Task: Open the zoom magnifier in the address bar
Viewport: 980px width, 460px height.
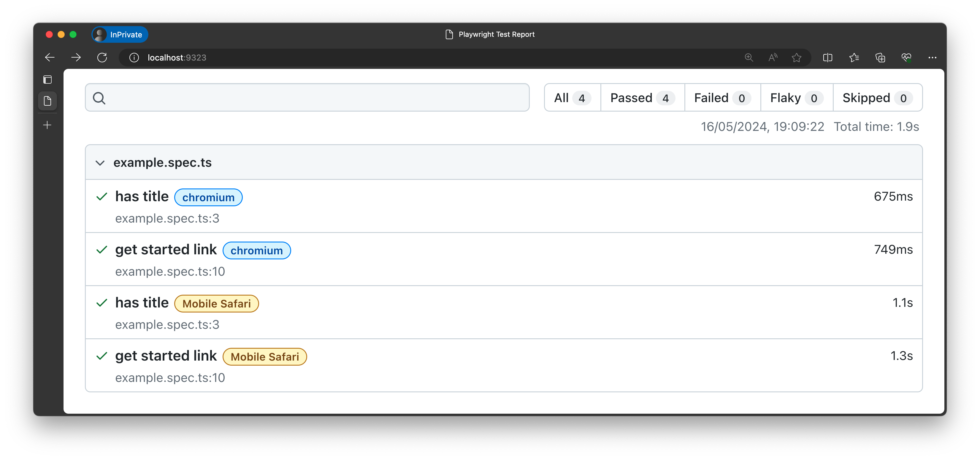Action: tap(749, 58)
